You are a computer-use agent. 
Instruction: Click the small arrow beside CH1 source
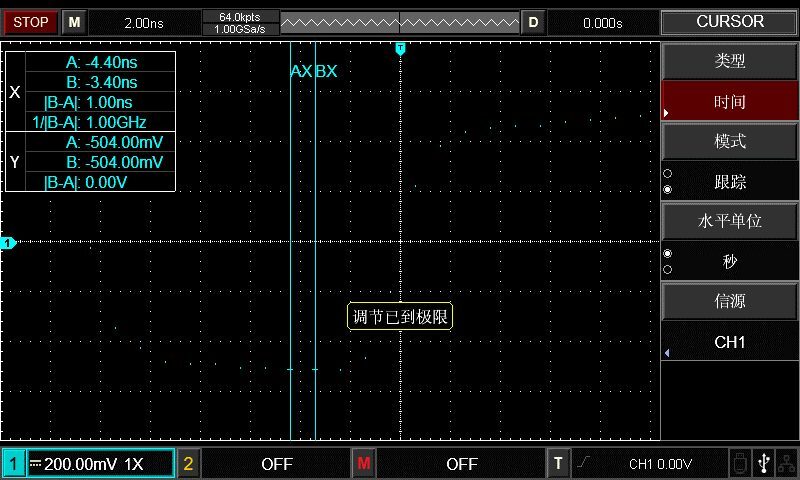(x=667, y=352)
